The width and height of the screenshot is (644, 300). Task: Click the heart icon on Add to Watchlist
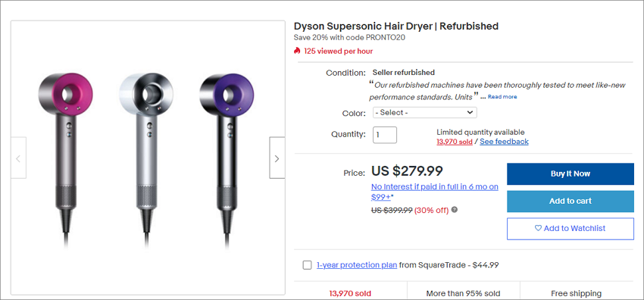(538, 228)
